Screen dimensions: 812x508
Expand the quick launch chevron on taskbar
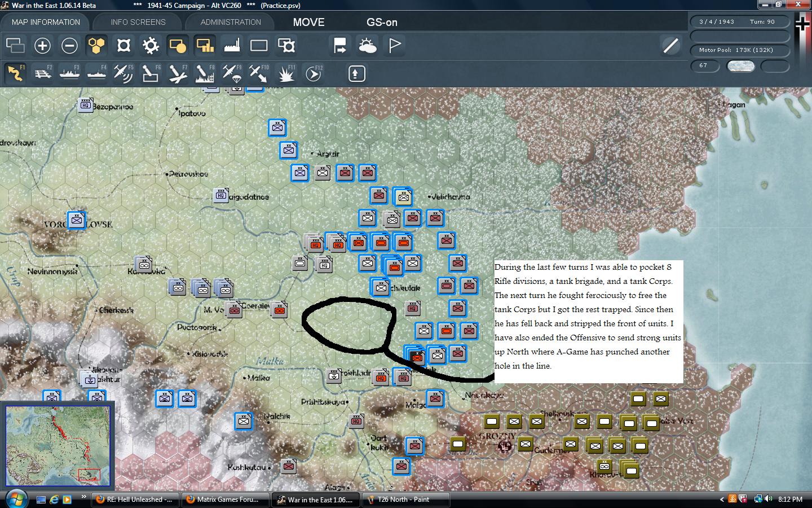84,497
